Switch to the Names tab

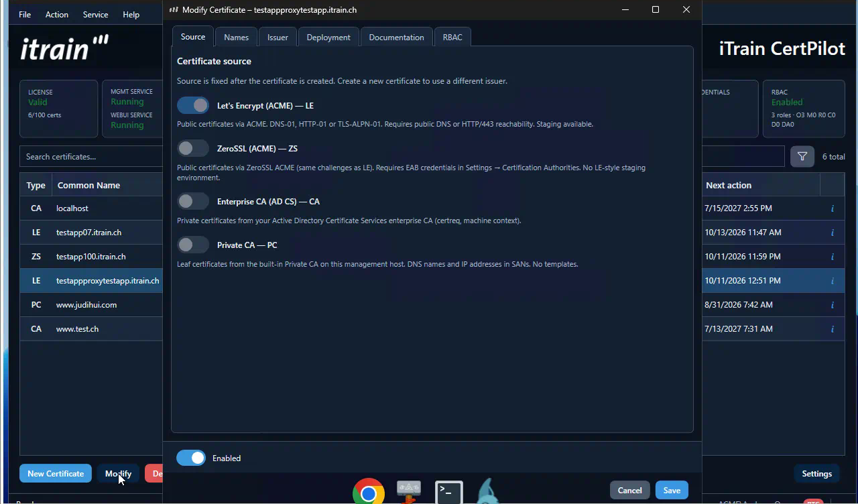[236, 37]
